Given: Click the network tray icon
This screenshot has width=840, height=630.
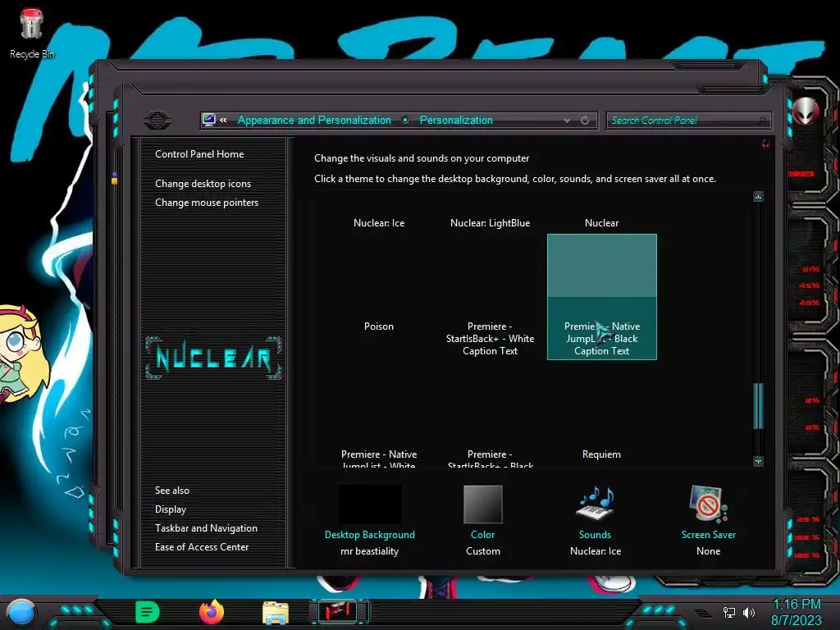Looking at the screenshot, I should pos(729,612).
